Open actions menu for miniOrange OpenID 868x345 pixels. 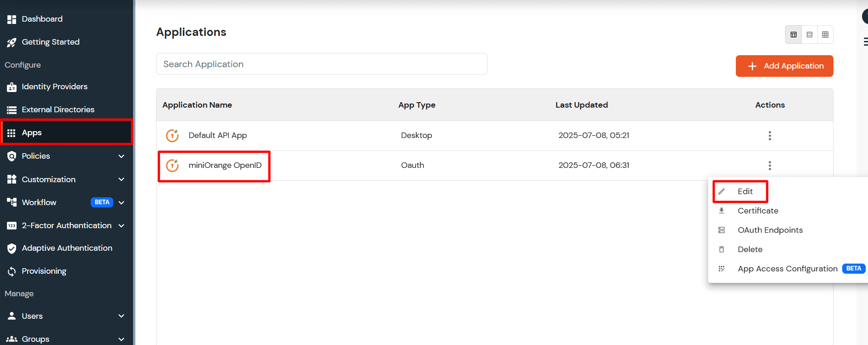(769, 166)
